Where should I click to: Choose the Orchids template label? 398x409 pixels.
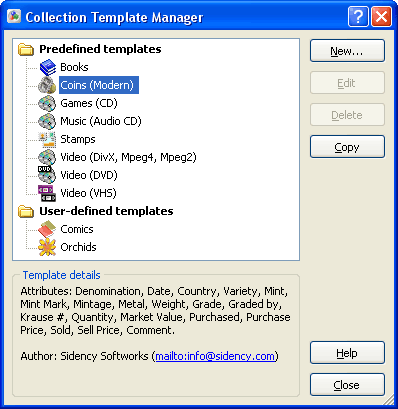[x=78, y=247]
